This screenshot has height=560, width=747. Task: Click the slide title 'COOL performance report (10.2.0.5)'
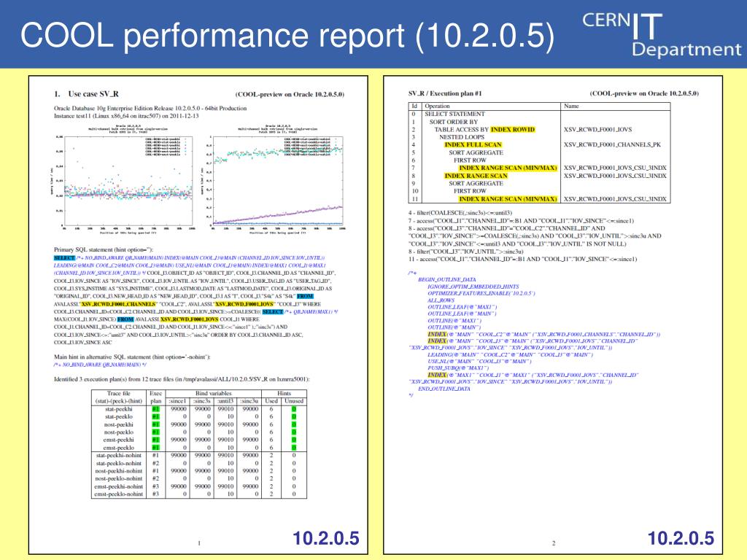coord(287,36)
